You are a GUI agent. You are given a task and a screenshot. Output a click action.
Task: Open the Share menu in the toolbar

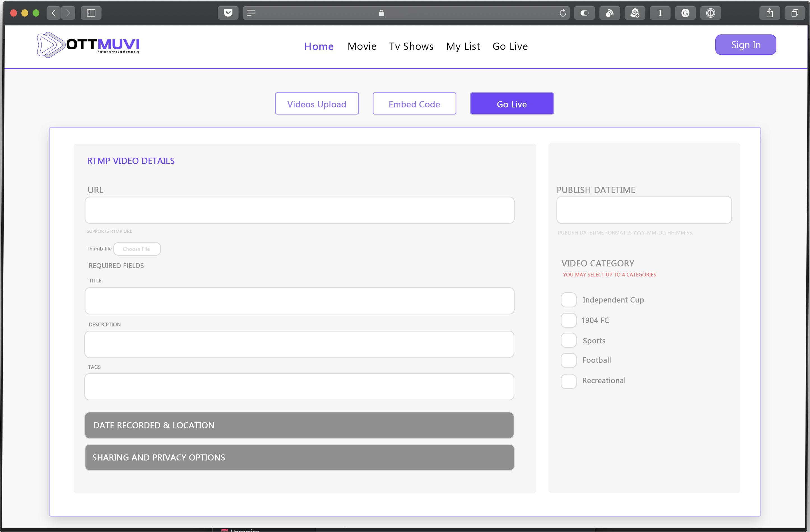(769, 13)
